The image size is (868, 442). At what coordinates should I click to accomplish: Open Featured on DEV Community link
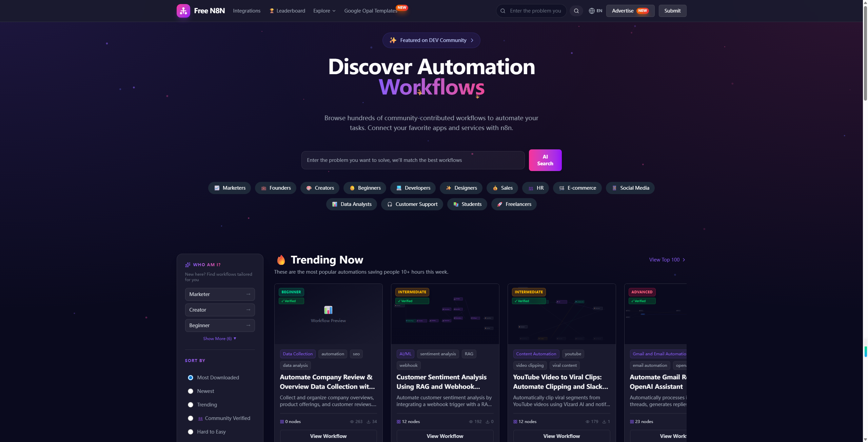coord(431,40)
